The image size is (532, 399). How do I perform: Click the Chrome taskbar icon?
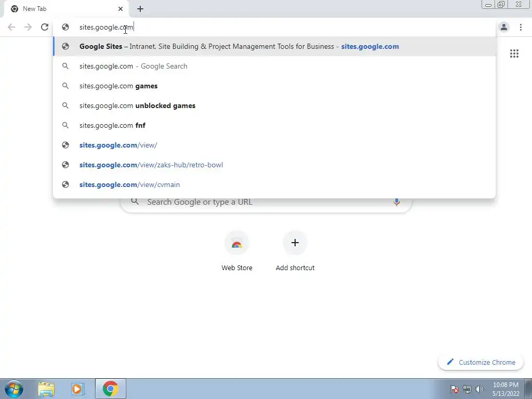coord(110,389)
